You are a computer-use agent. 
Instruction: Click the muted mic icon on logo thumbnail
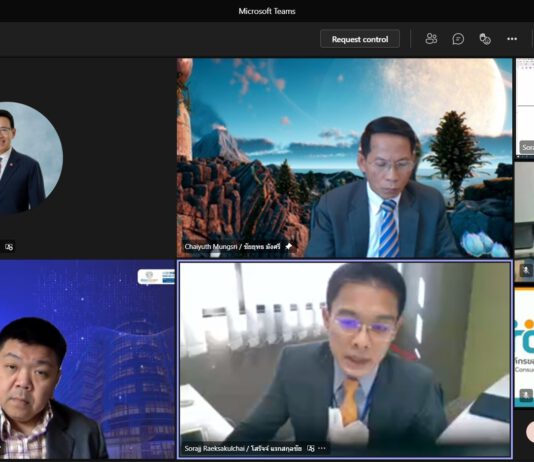click(526, 395)
